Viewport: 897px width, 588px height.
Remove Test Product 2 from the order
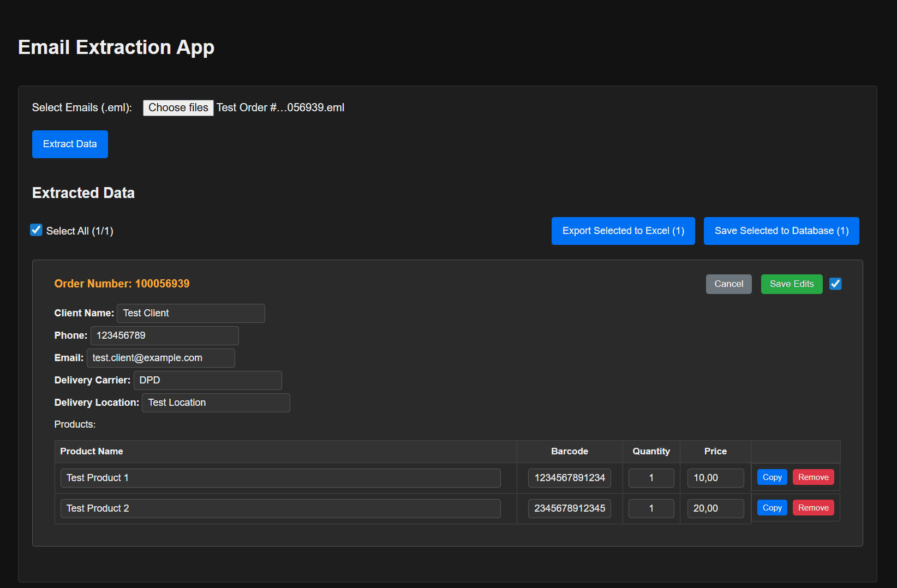tap(813, 507)
